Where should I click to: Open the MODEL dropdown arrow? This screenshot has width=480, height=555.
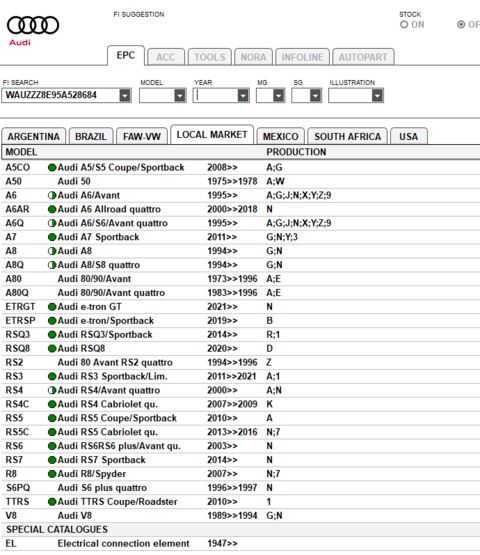180,96
